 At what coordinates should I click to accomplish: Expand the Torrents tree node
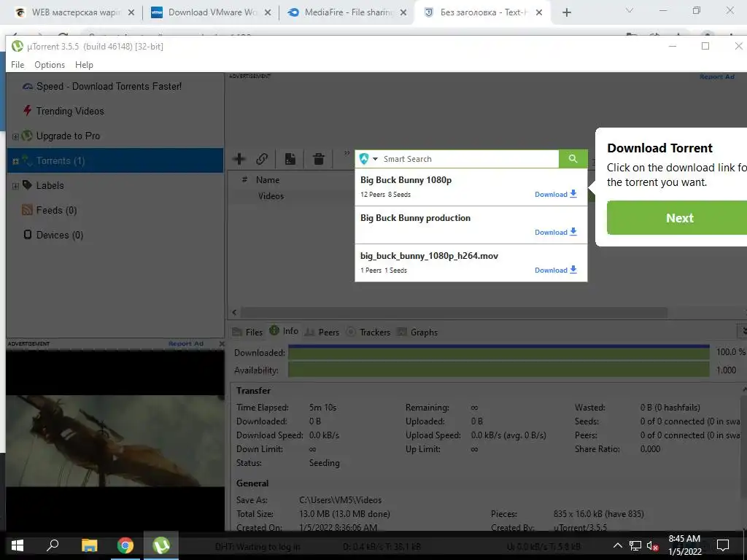[15, 161]
